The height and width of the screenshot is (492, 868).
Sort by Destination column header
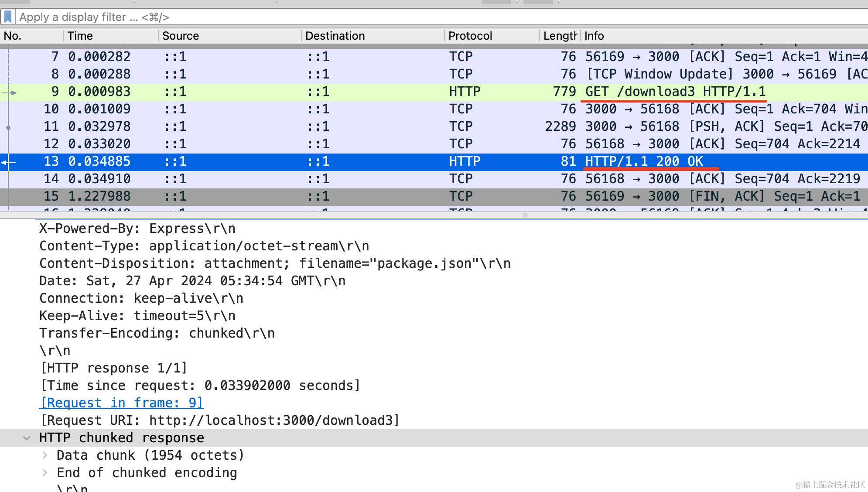335,36
